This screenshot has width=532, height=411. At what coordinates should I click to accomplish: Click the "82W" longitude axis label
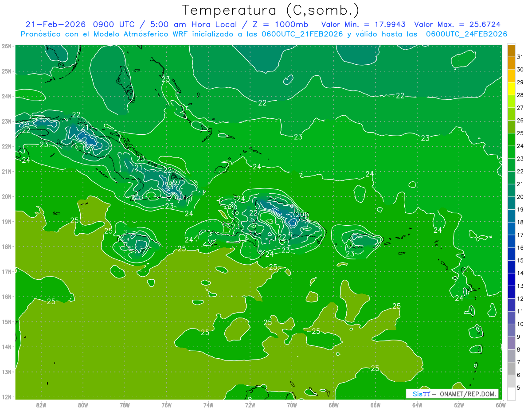point(41,404)
